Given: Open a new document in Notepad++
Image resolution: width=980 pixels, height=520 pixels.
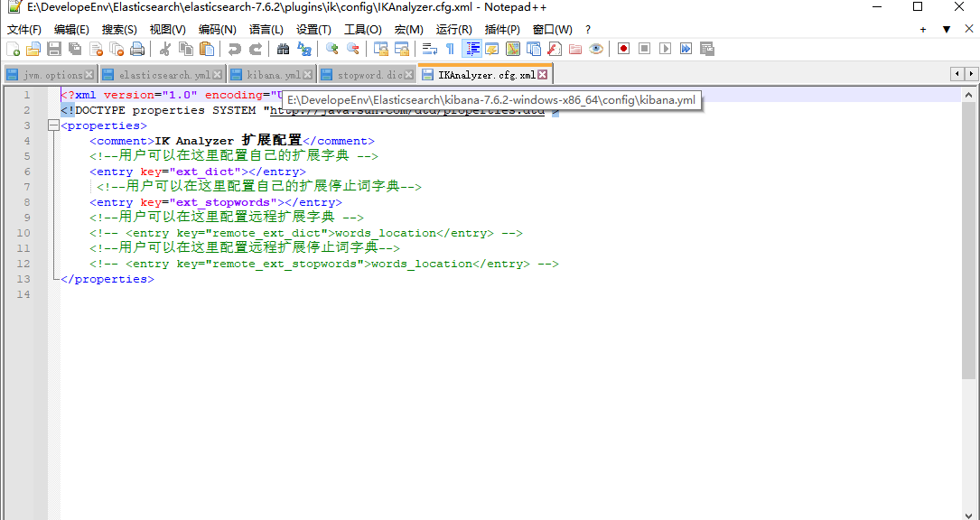Looking at the screenshot, I should pyautogui.click(x=13, y=49).
